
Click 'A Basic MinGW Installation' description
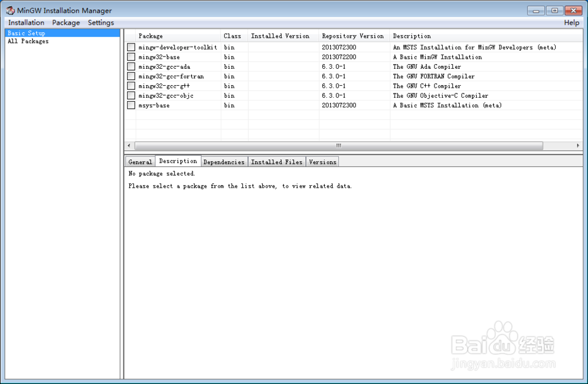tap(437, 57)
